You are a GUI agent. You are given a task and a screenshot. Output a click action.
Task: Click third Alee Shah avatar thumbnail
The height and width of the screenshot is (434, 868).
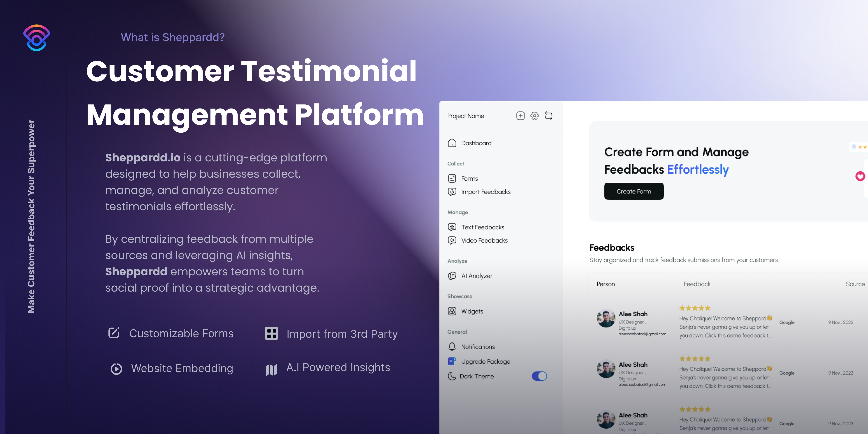pyautogui.click(x=606, y=420)
